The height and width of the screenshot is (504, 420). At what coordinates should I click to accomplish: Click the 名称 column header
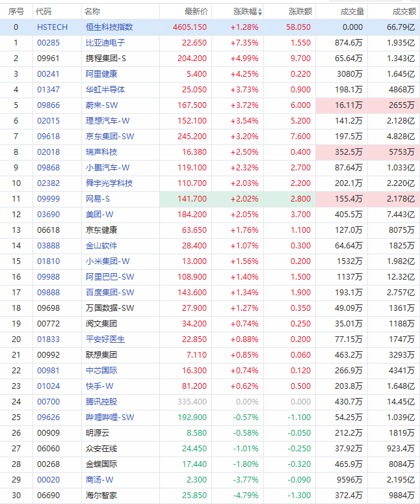click(x=92, y=12)
